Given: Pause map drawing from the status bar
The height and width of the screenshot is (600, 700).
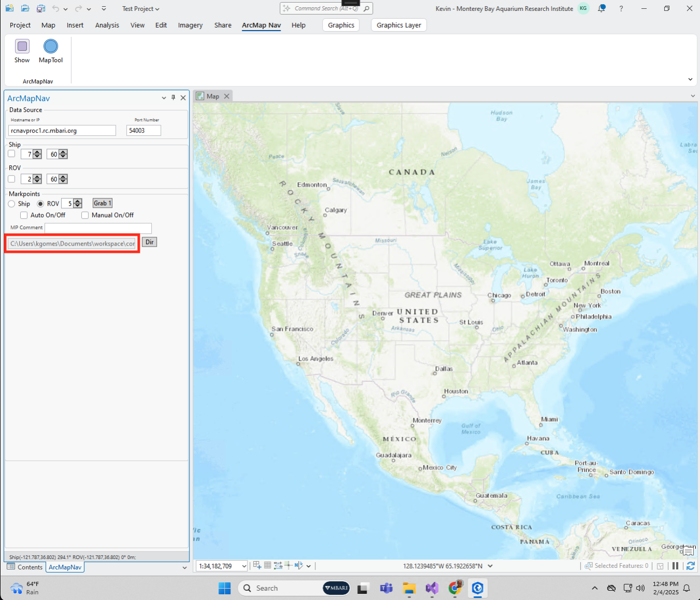Looking at the screenshot, I should point(675,565).
